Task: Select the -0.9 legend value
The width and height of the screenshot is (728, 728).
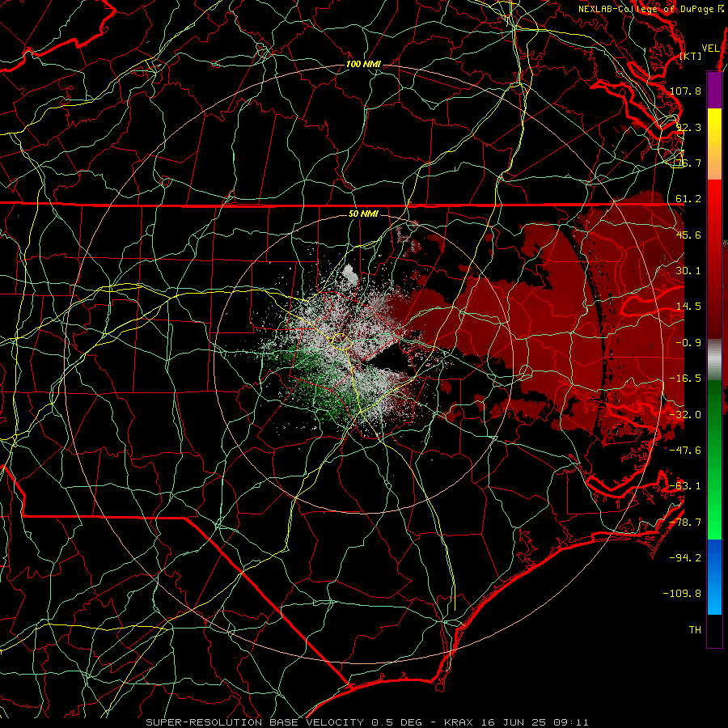Action: pos(688,343)
